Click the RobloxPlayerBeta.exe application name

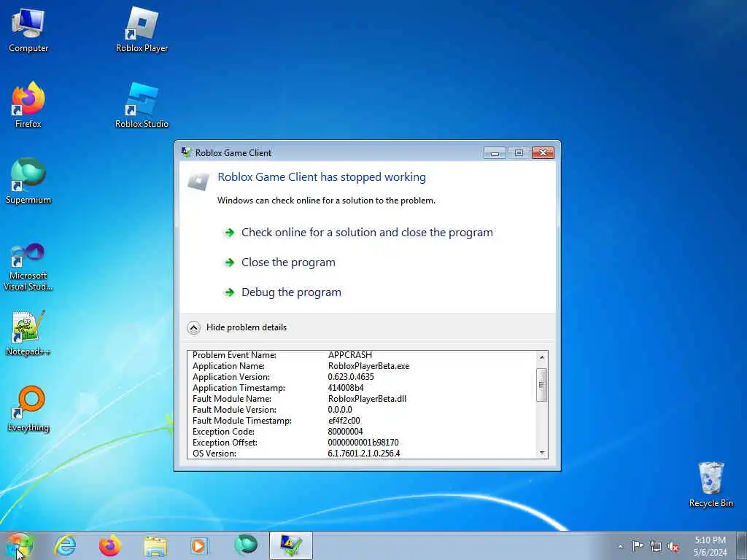[x=368, y=366]
